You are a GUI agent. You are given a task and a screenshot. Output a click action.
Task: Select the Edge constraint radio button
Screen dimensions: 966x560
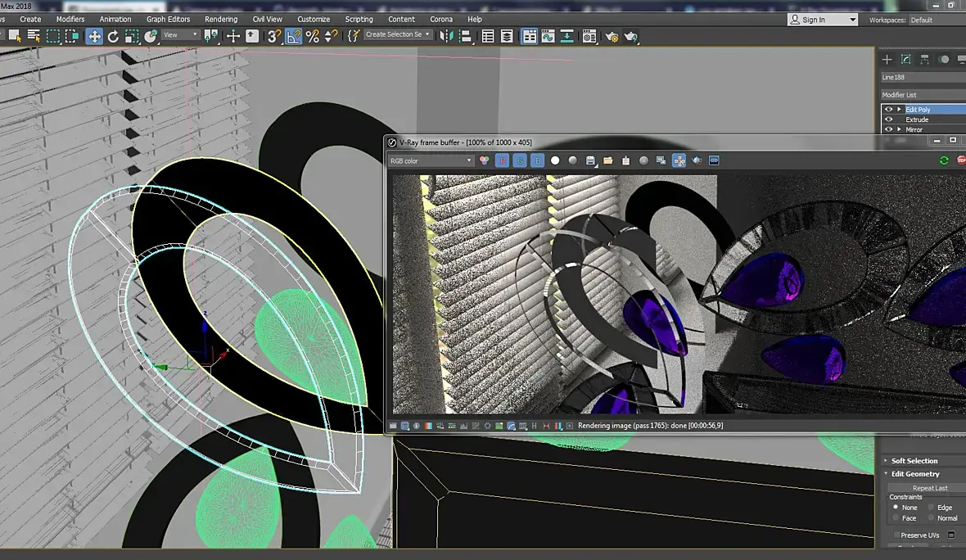coord(932,508)
